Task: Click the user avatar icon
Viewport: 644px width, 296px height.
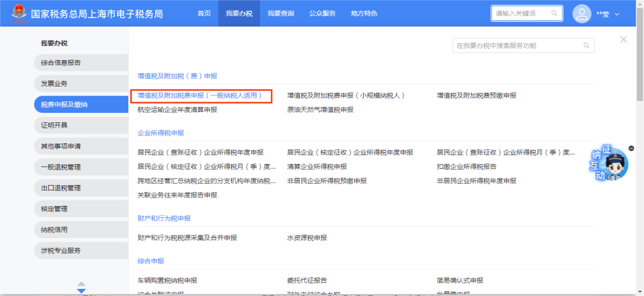Action: pyautogui.click(x=581, y=14)
